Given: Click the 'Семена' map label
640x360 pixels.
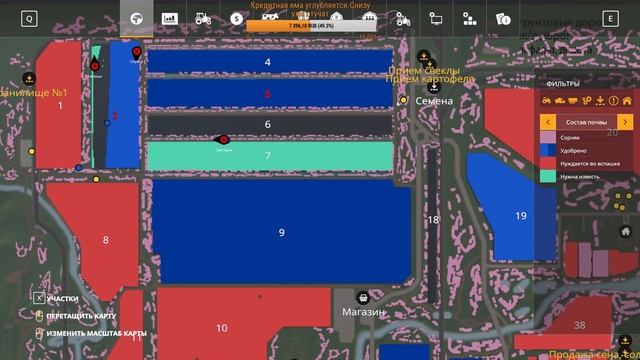Looking at the screenshot, I should click(434, 101).
